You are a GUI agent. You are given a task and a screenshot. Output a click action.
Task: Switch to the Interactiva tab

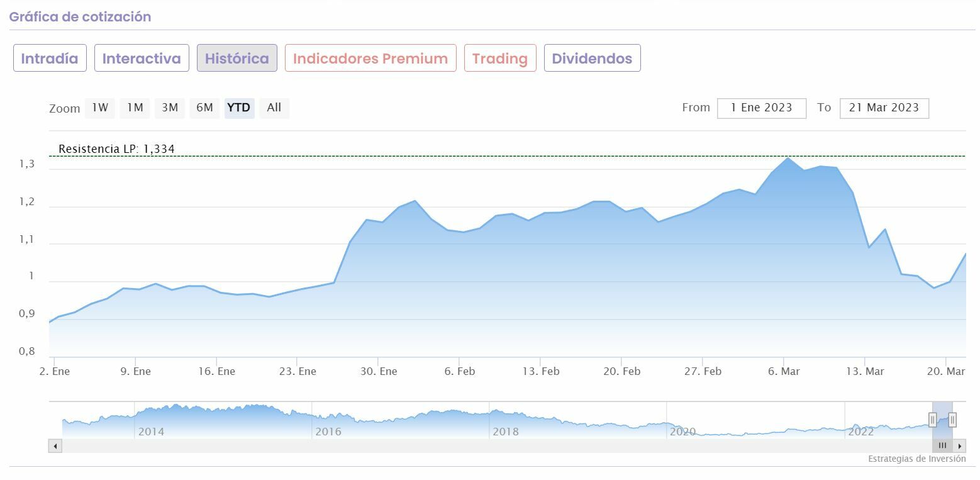pyautogui.click(x=142, y=59)
